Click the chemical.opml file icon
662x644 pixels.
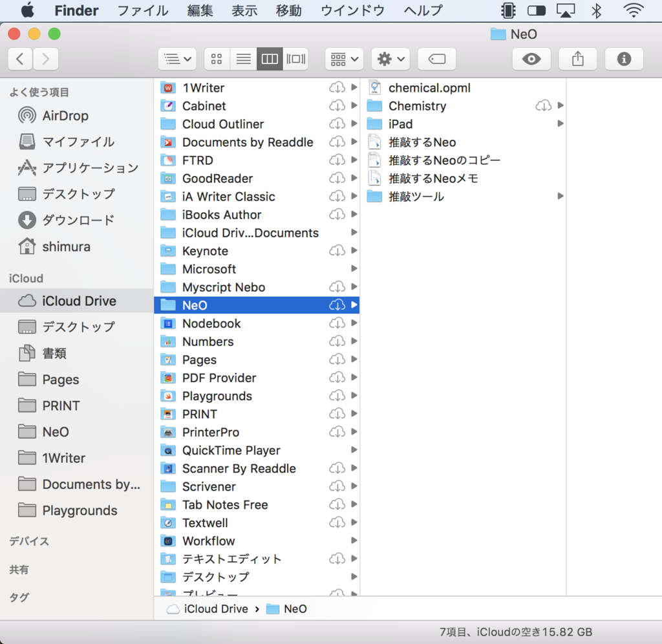click(x=374, y=88)
